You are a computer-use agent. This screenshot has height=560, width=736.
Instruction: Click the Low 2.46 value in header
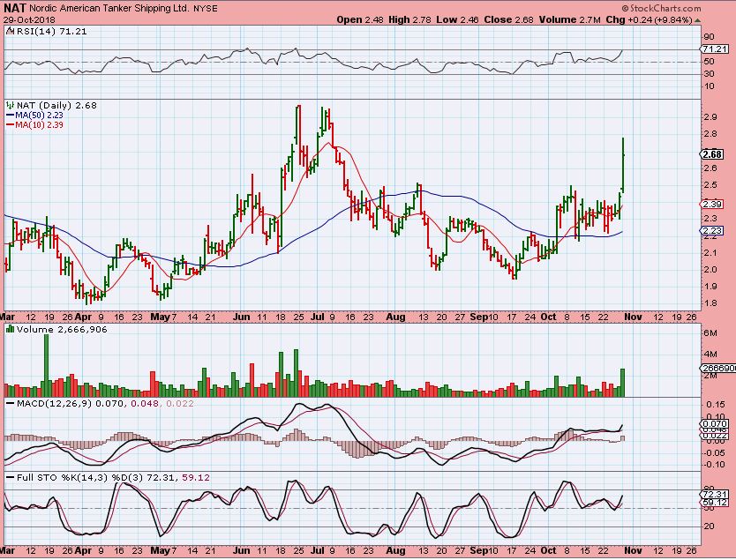(458, 19)
